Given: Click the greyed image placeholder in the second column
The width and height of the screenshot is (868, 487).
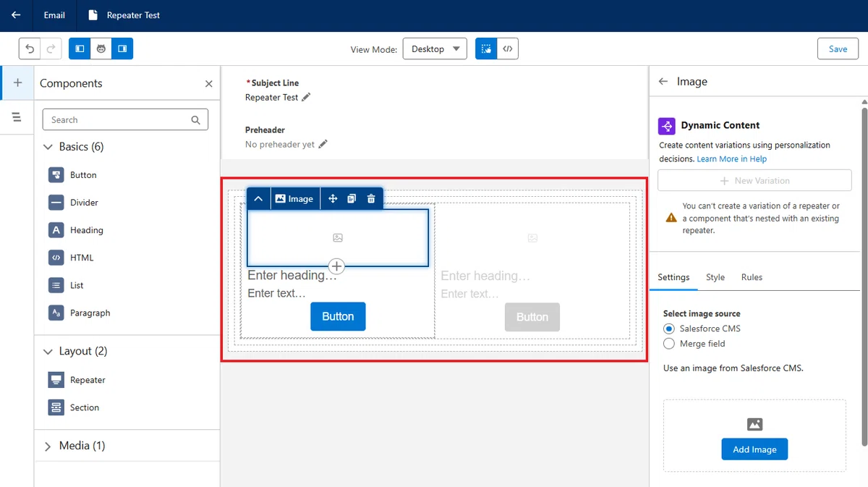Looking at the screenshot, I should pos(532,237).
